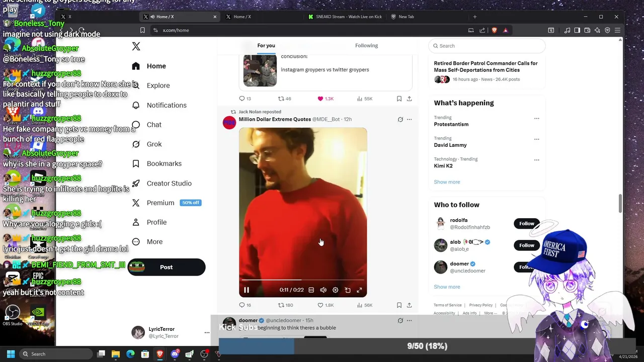Image resolution: width=644 pixels, height=362 pixels.
Task: Open Bookmarks from sidebar
Action: click(157, 163)
